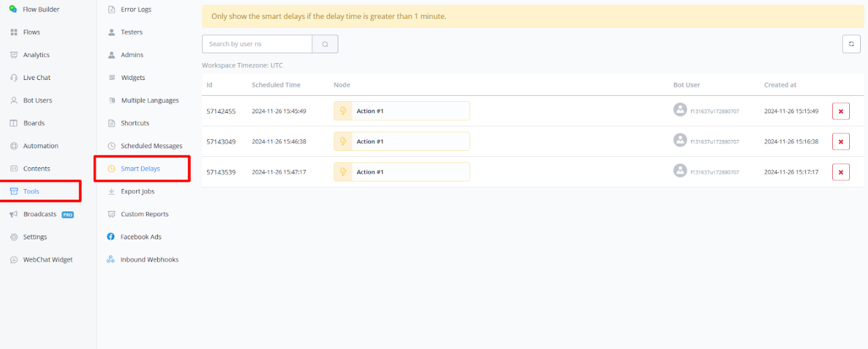868x349 pixels.
Task: Click the Flow Builder logo icon
Action: coord(13,9)
